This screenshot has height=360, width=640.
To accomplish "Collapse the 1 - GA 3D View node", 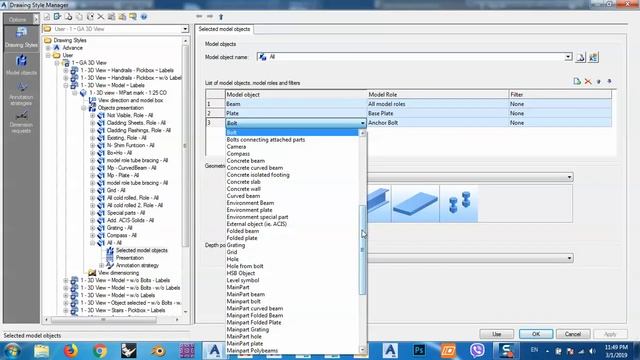I will pyautogui.click(x=57, y=63).
